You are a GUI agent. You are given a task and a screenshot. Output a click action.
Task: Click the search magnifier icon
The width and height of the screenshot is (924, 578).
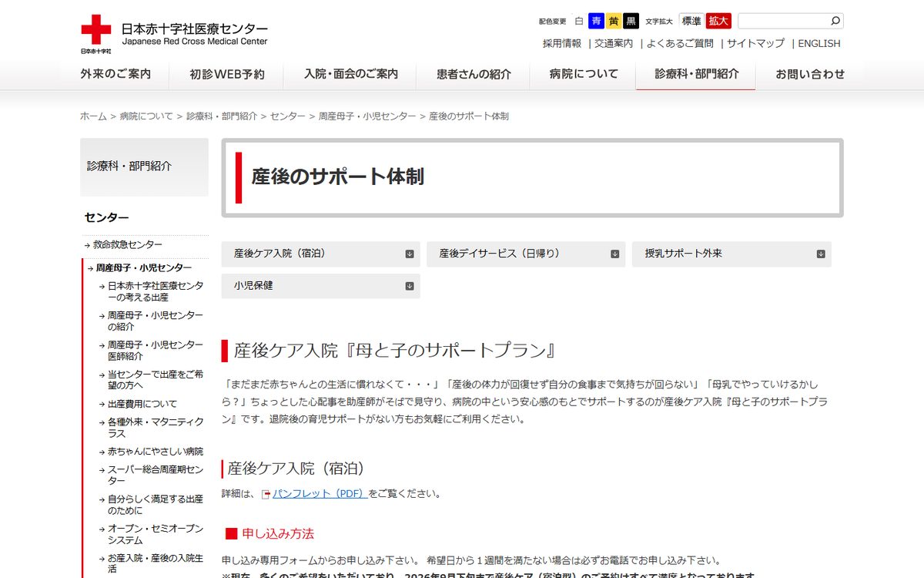[x=835, y=21]
